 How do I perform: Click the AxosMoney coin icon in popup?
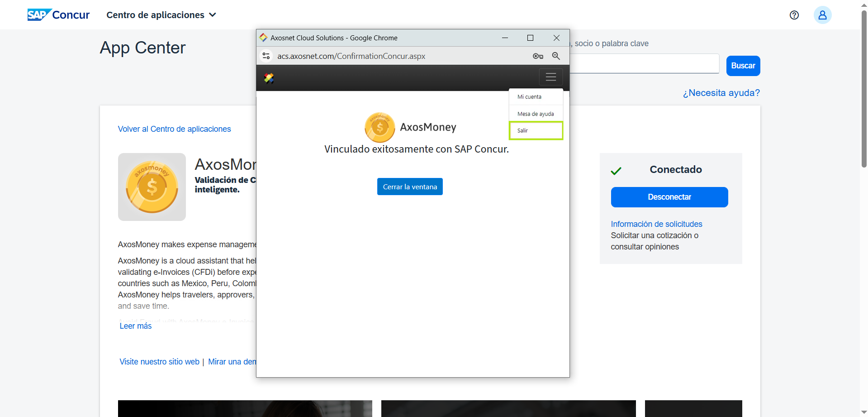(379, 127)
